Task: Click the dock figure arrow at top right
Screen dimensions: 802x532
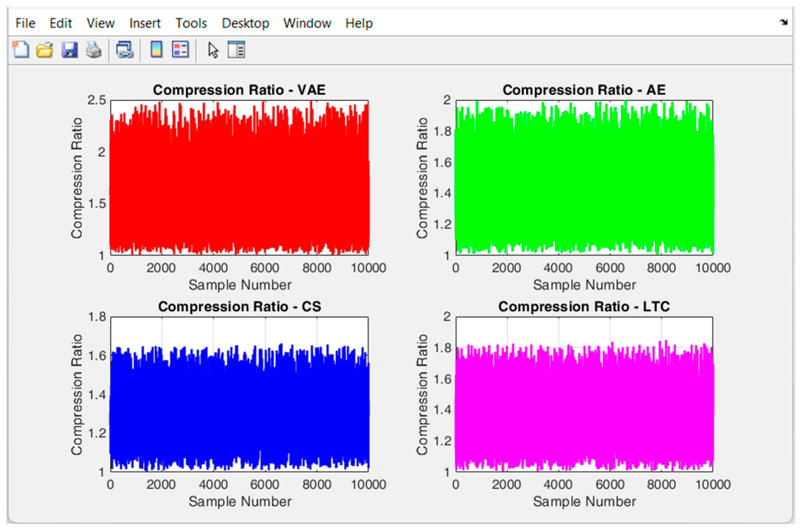Action: (783, 22)
